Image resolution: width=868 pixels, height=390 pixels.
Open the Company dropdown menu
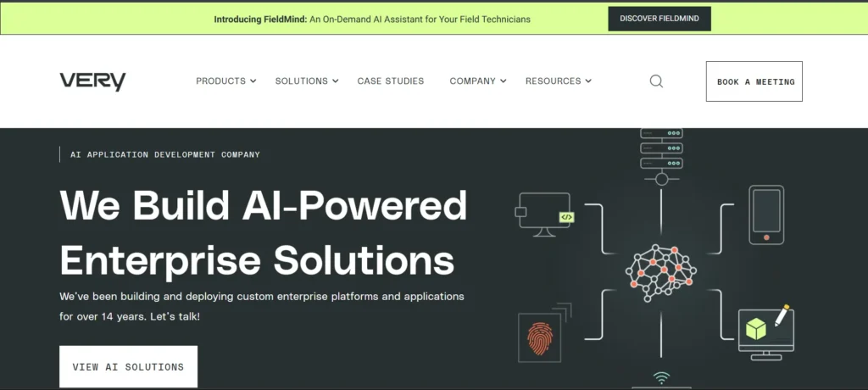[477, 81]
